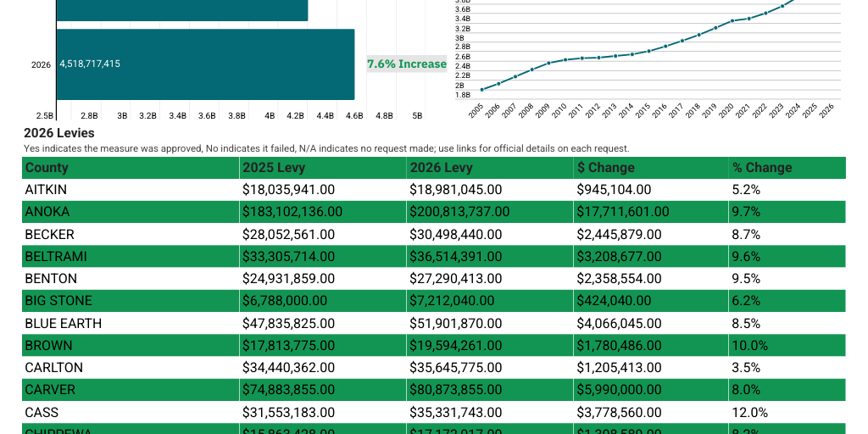Click BENTON's change $2,358,554.00
This screenshot has width=868, height=434.
651,278
